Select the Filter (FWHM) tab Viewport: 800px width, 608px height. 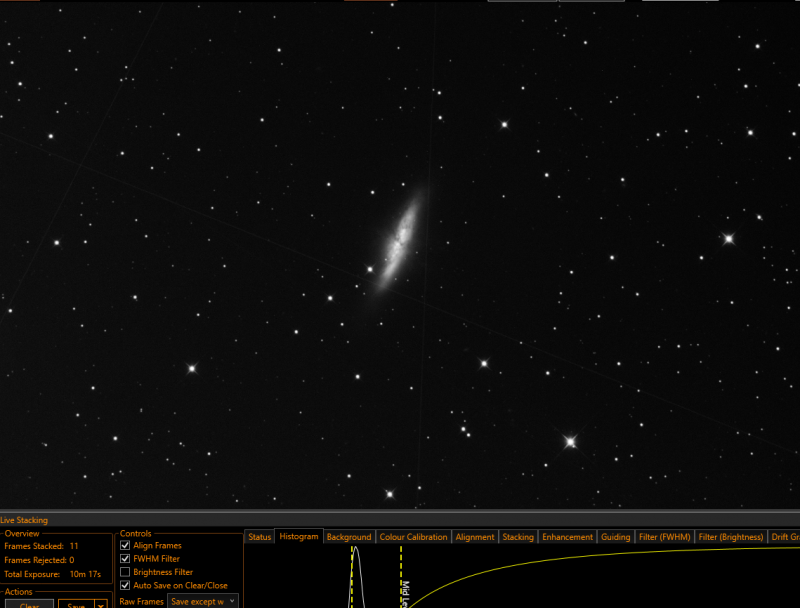[x=664, y=537]
